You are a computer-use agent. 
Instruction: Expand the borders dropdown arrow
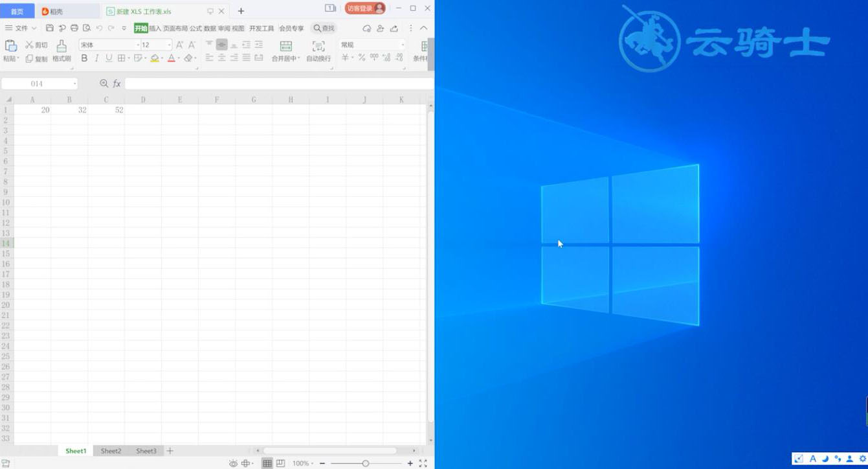pyautogui.click(x=129, y=58)
